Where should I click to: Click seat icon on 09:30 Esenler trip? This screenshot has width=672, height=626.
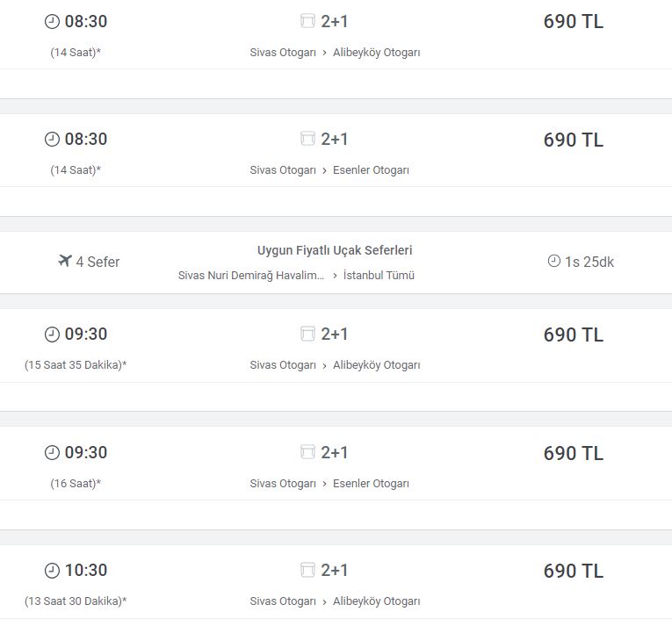click(x=307, y=452)
